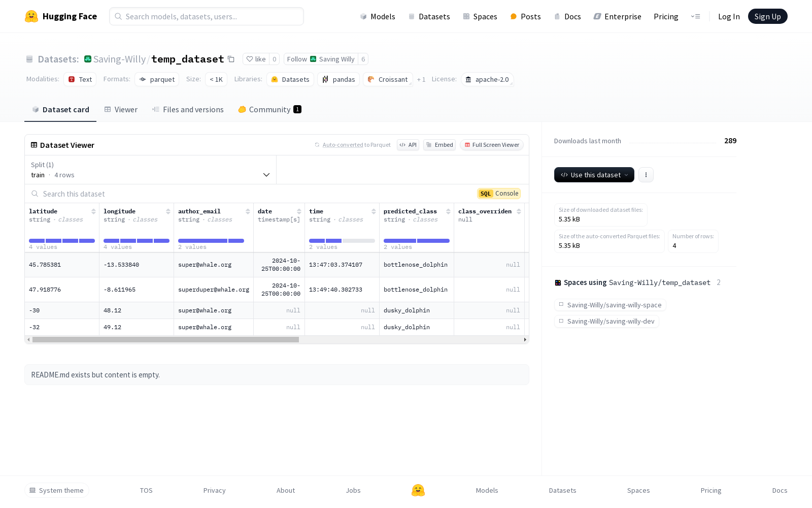Open Spaces in the top navigation
The image size is (812, 508).
click(x=480, y=16)
